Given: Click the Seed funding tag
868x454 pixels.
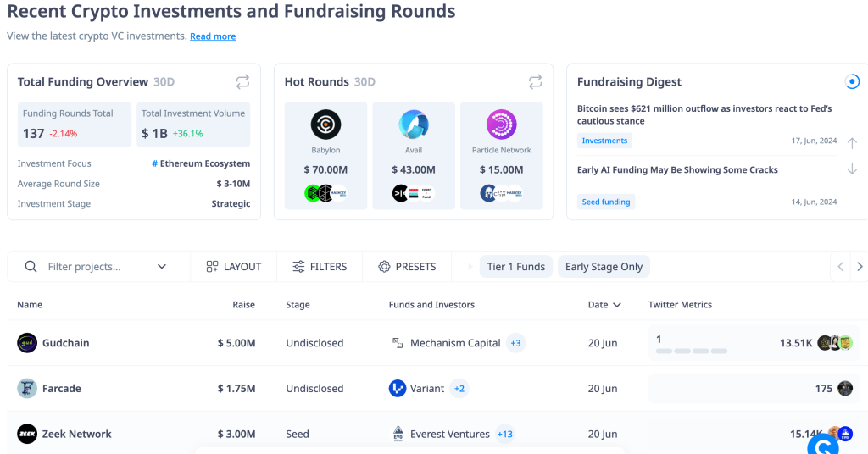Looking at the screenshot, I should pyautogui.click(x=606, y=202).
